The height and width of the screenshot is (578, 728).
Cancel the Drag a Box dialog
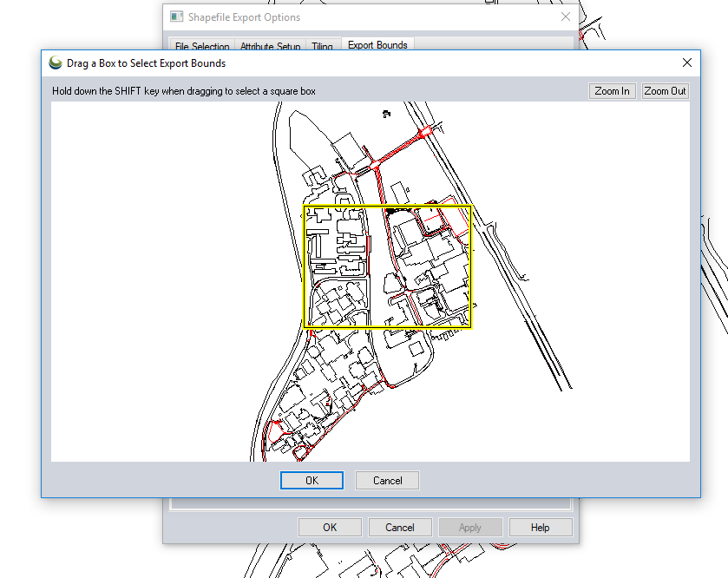[387, 481]
